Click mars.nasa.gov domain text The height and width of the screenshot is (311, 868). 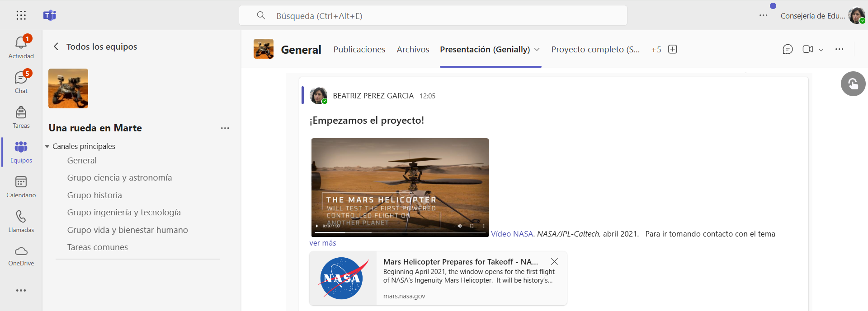404,296
